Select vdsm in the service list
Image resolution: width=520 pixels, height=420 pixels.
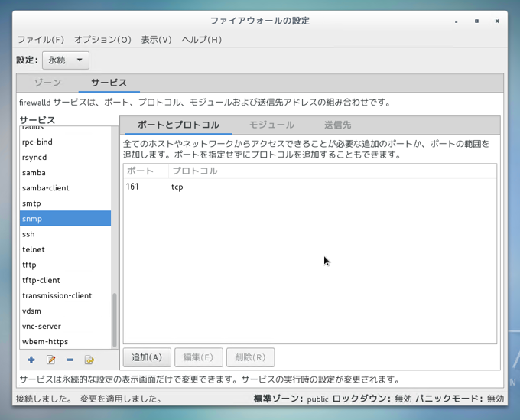coord(65,311)
